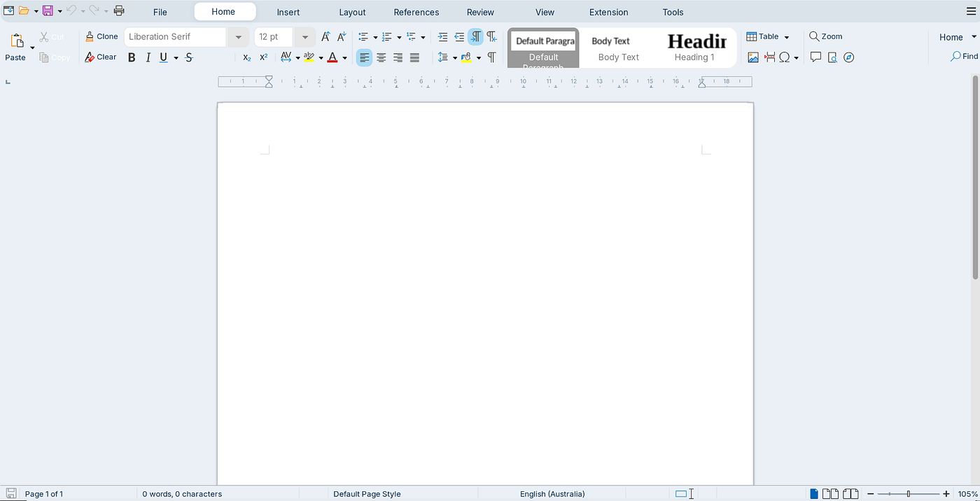
Task: Switch to single-page view in status bar
Action: [x=814, y=494]
